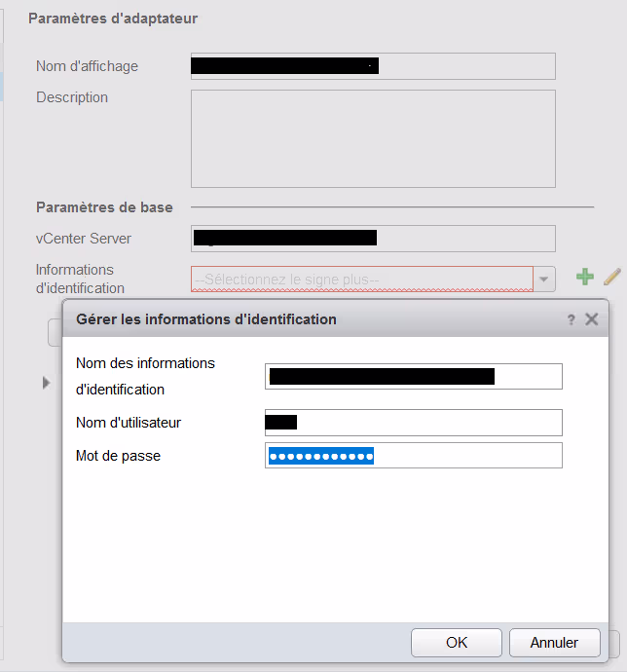
Task: Click the Nom d'utilisateur label
Action: tap(129, 423)
